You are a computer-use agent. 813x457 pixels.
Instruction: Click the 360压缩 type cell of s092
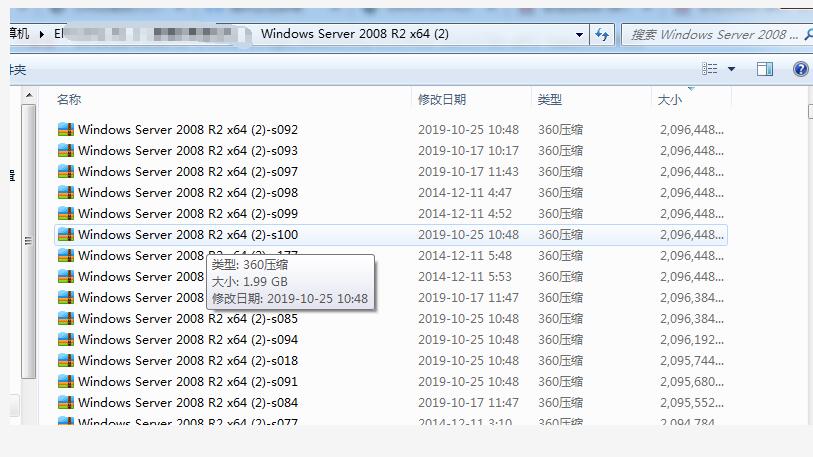coord(560,130)
